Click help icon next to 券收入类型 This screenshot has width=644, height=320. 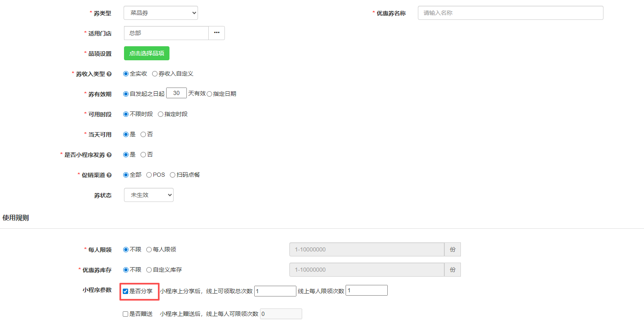pyautogui.click(x=109, y=74)
